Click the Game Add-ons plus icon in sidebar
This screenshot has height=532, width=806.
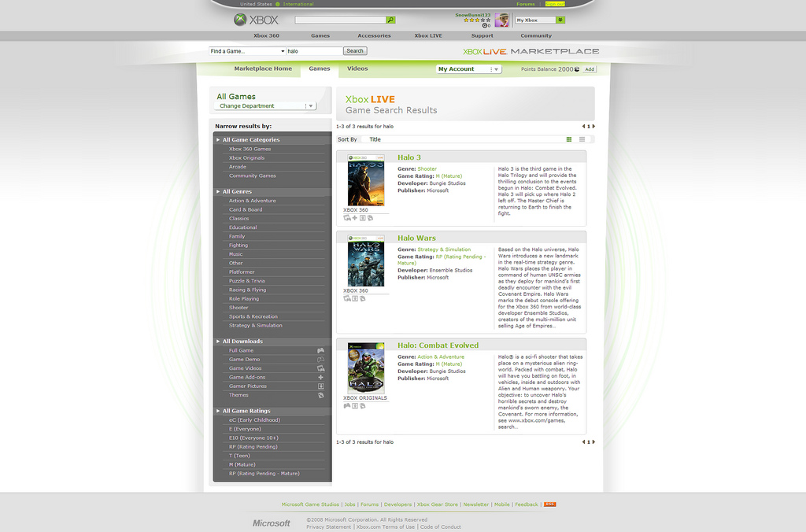[x=321, y=377]
